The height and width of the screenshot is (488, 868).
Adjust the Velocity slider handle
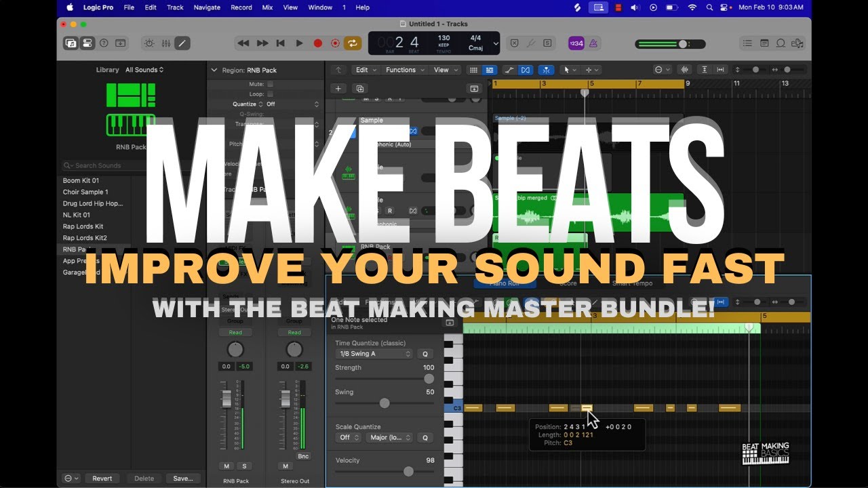pyautogui.click(x=408, y=472)
